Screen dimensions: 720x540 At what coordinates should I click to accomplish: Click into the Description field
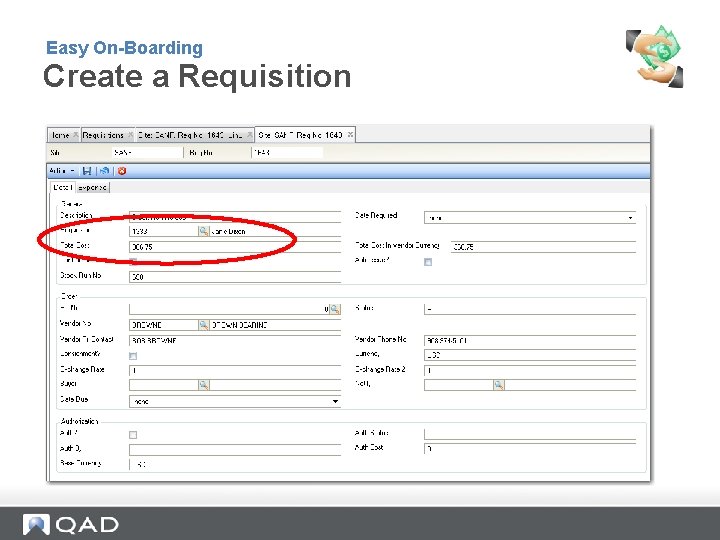[235, 217]
